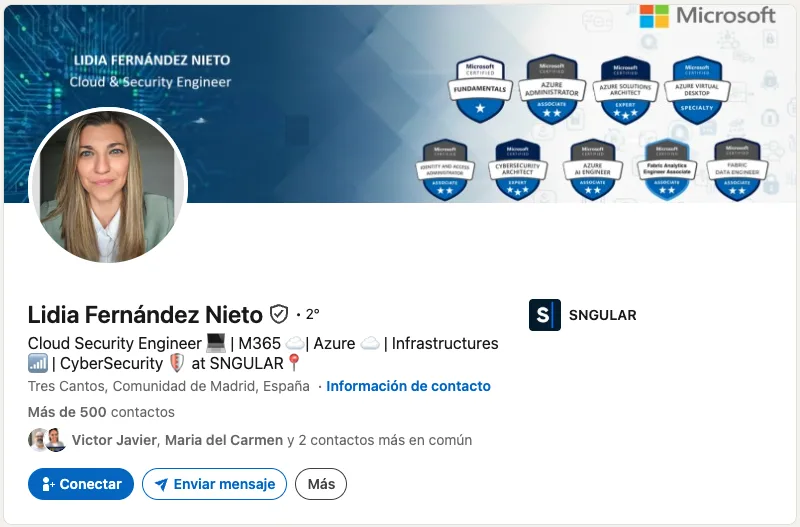
Task: Click the red pin emoji after SNGULAR
Action: [x=293, y=363]
